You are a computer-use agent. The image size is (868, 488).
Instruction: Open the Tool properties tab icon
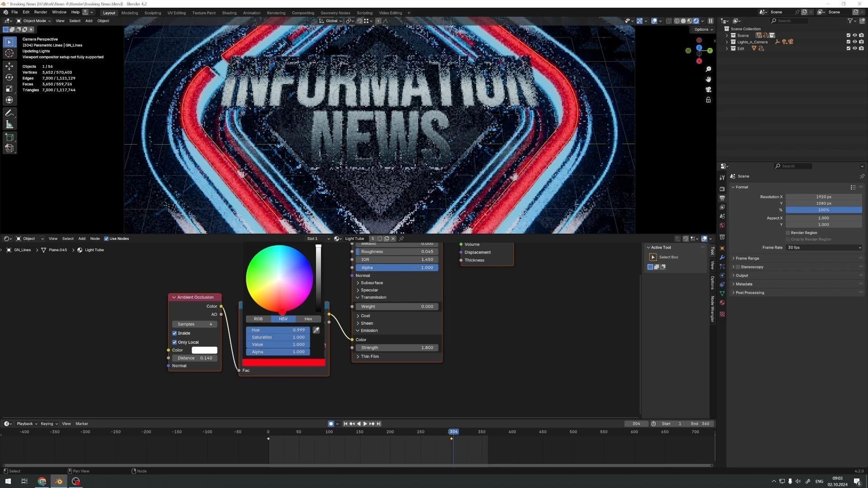pos(722,177)
